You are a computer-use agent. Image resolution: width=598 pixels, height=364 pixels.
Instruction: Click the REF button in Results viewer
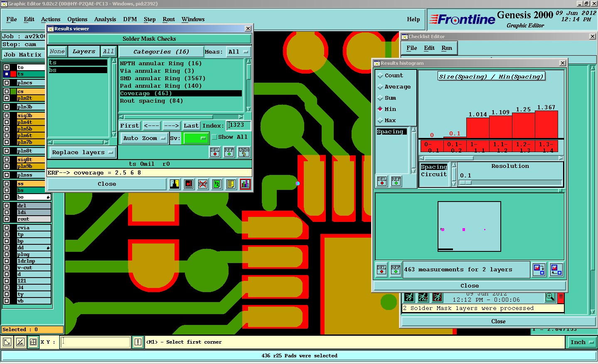[x=229, y=152]
